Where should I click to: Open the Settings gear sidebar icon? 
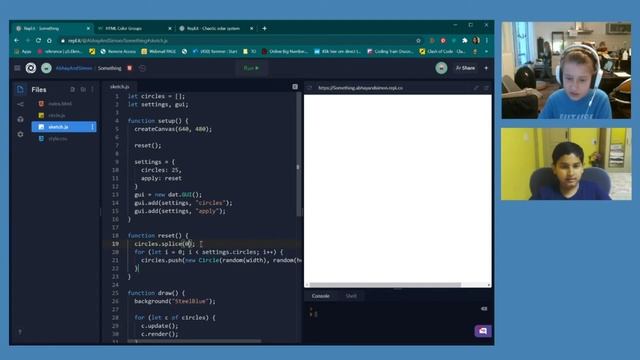(20, 134)
